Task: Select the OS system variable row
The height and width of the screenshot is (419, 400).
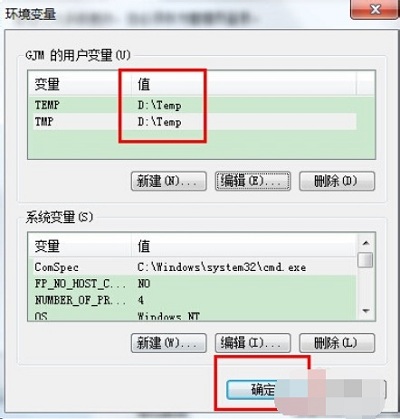Action: pos(192,315)
